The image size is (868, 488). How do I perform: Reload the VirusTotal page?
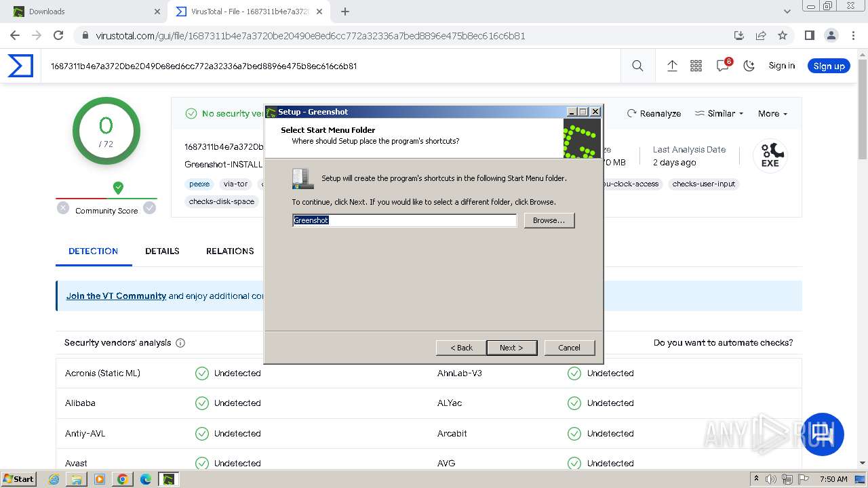tap(58, 35)
